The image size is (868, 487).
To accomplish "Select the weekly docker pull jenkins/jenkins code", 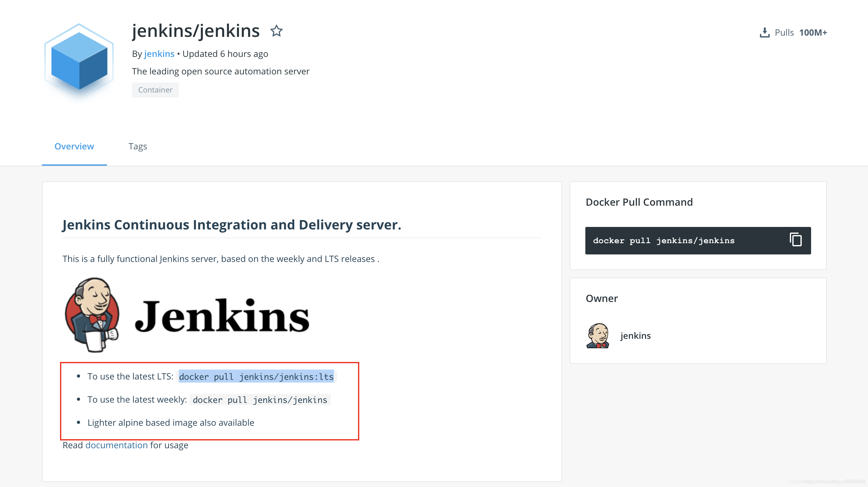I will (x=260, y=400).
